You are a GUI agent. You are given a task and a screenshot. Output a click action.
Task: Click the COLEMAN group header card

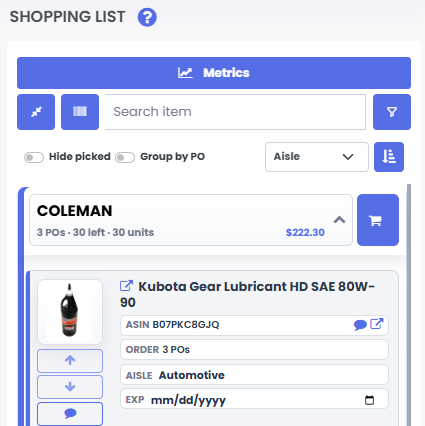click(191, 220)
